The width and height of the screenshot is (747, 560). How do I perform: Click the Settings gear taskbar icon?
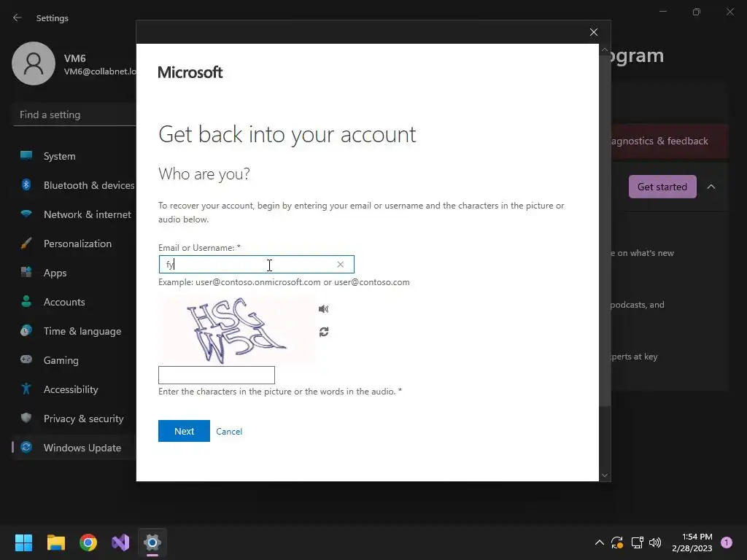pyautogui.click(x=152, y=542)
